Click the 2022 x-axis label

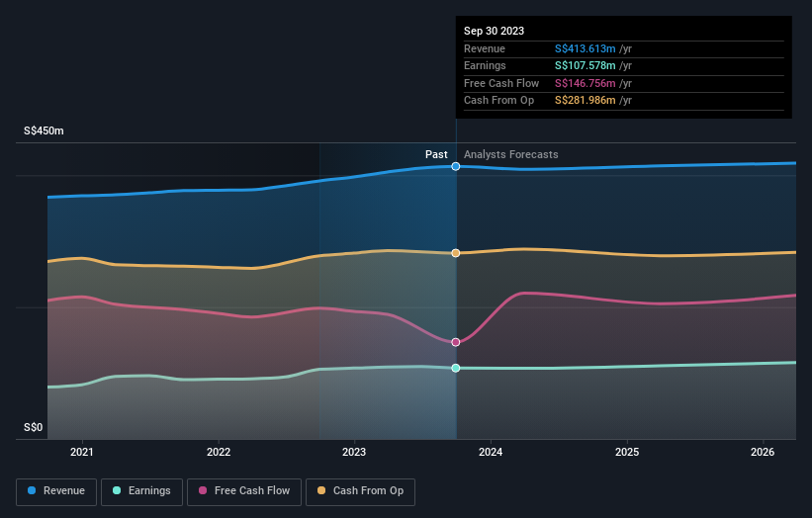(219, 452)
